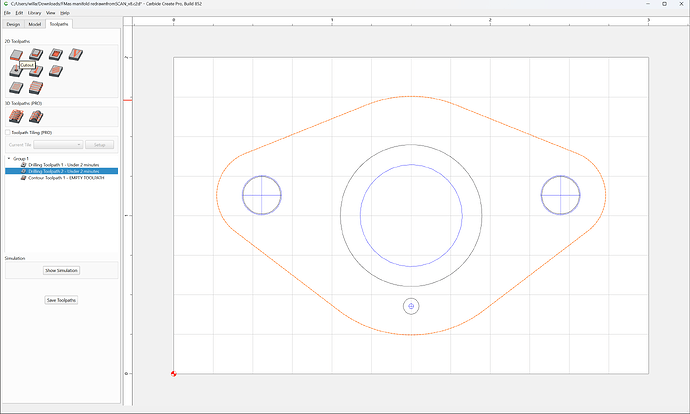Switch to the Model tab
The image size is (690, 414).
click(35, 24)
